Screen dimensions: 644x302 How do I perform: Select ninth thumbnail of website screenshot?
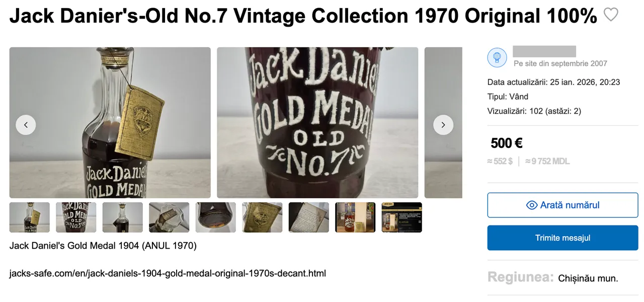(x=402, y=217)
